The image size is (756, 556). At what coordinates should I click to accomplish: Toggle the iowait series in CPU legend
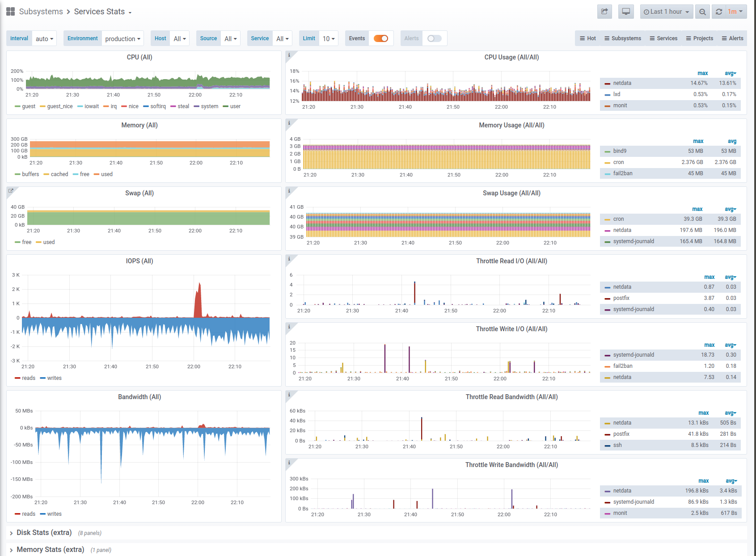coord(88,106)
